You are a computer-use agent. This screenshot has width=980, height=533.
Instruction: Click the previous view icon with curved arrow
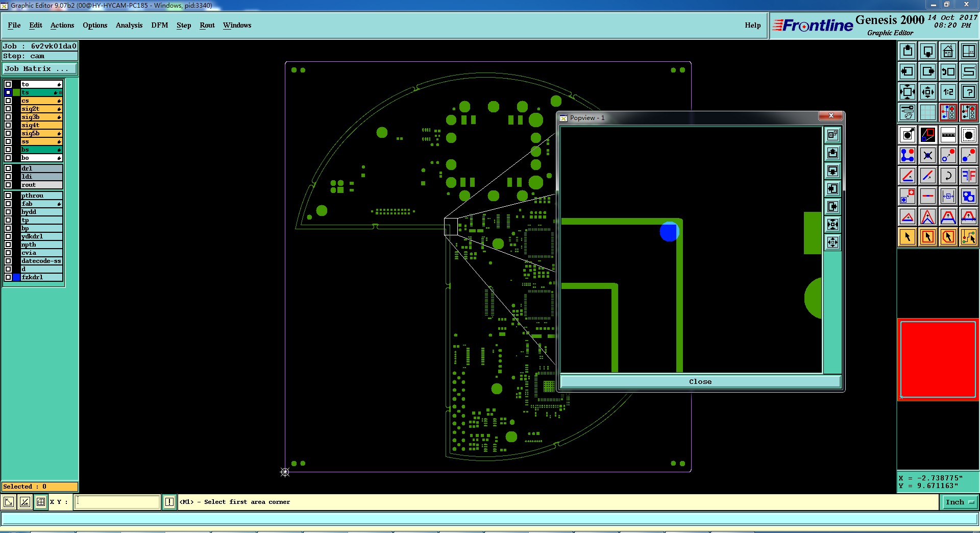[948, 71]
